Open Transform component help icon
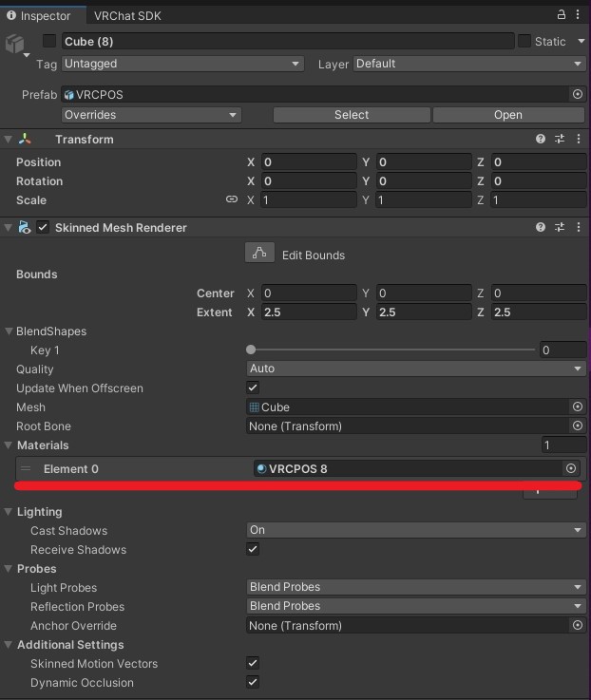591x700 pixels. pos(541,139)
